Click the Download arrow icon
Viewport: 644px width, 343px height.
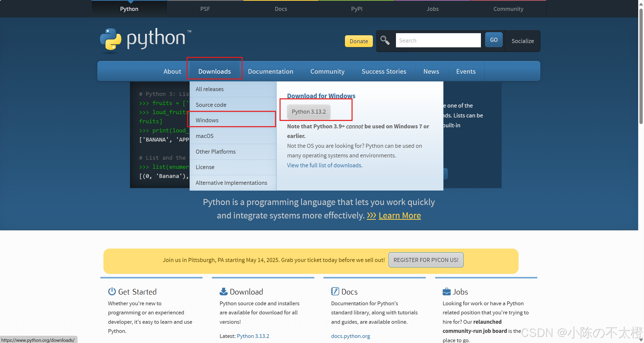pos(224,292)
